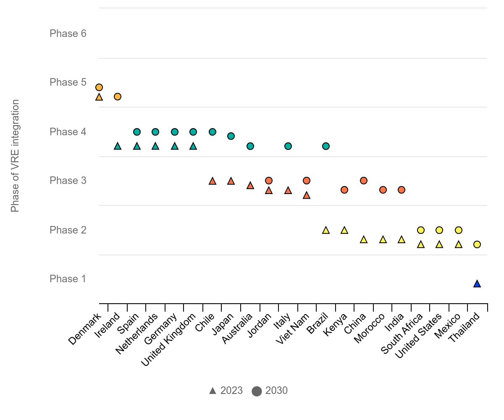This screenshot has height=420, width=504.
Task: Select Brazil's yellow 2023 triangle marker
Action: click(325, 230)
